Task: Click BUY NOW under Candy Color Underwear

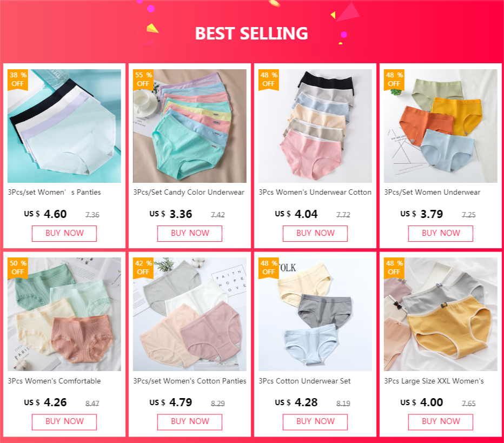Action: click(190, 233)
